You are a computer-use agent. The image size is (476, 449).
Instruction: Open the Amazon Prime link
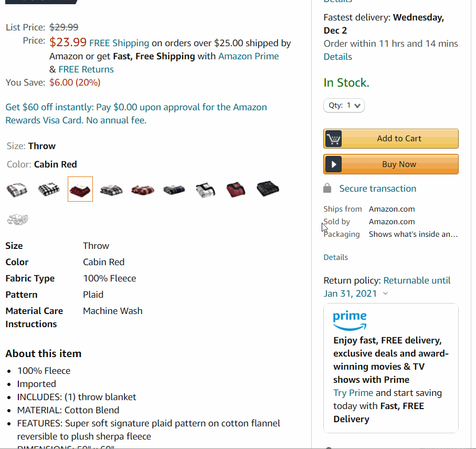coord(248,56)
